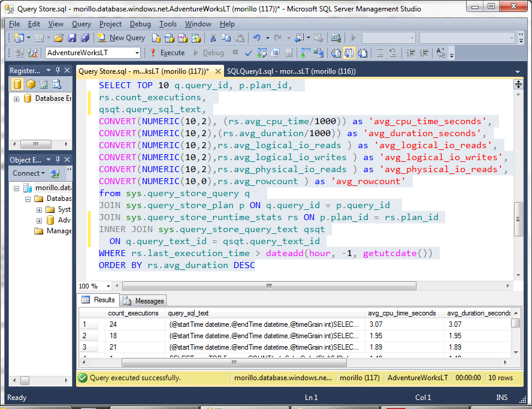The height and width of the screenshot is (409, 532).
Task: Decrease the indent of selected lines
Action: click(410, 53)
